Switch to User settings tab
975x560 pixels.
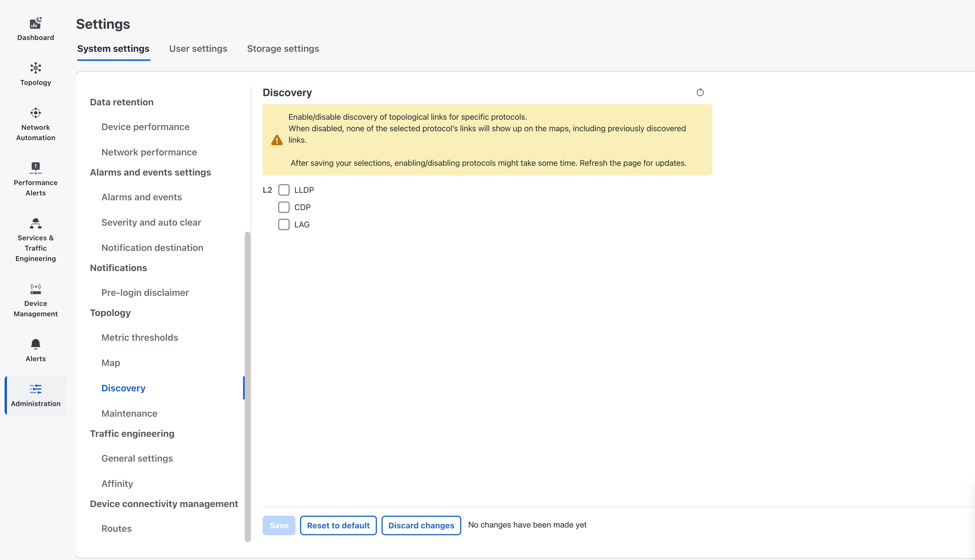198,49
